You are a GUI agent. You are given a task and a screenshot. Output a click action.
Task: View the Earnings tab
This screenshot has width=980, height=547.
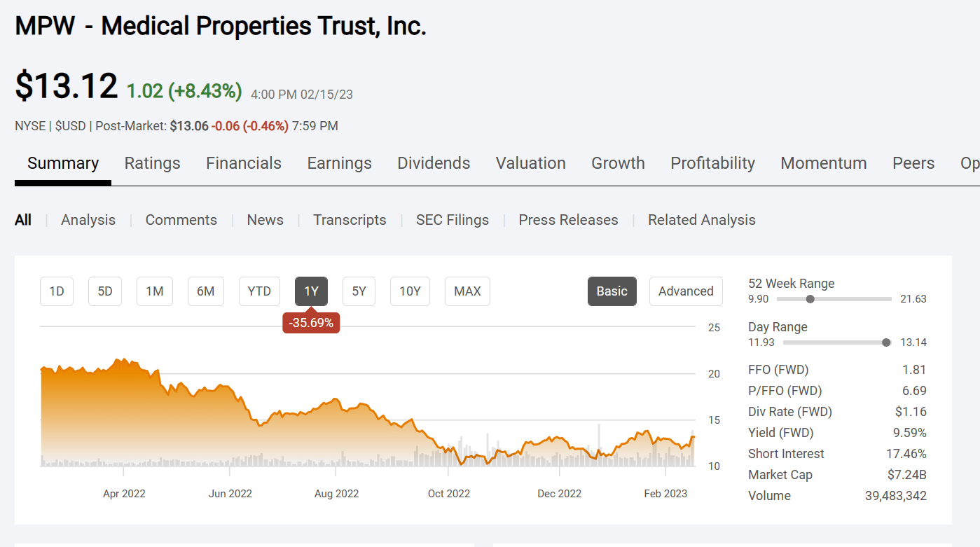point(339,163)
